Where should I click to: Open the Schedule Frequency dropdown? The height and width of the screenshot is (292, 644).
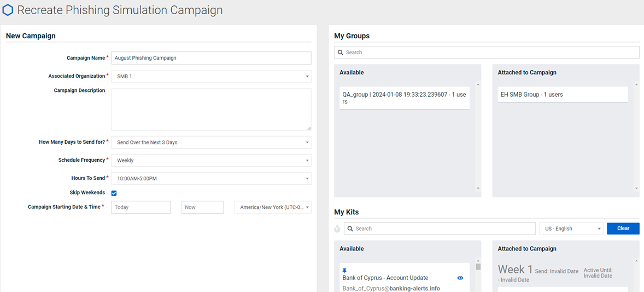(211, 161)
